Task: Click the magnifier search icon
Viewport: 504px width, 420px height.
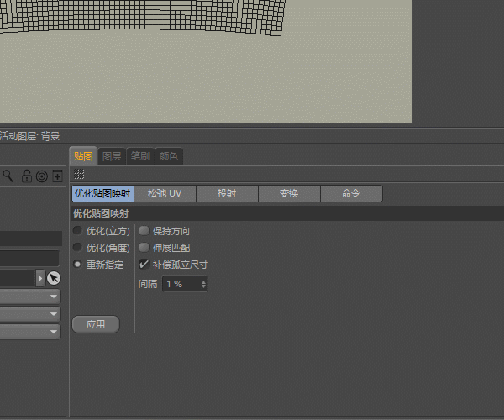Action: [8, 176]
